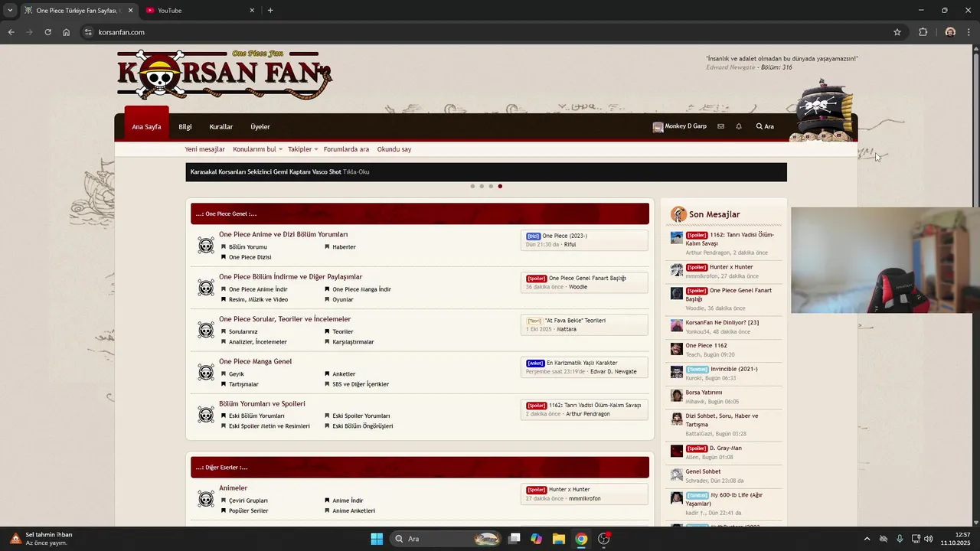The height and width of the screenshot is (551, 980).
Task: Open the Invincible (2021-) thread
Action: [x=733, y=369]
